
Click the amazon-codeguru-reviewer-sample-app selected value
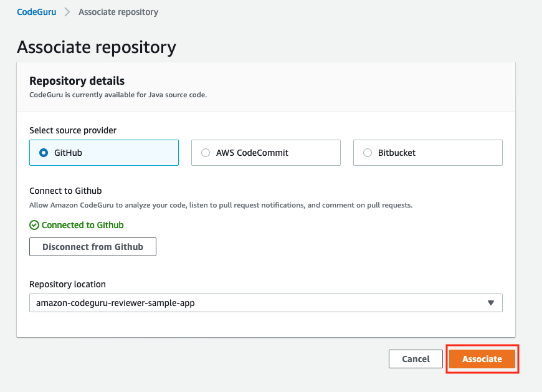coord(115,303)
